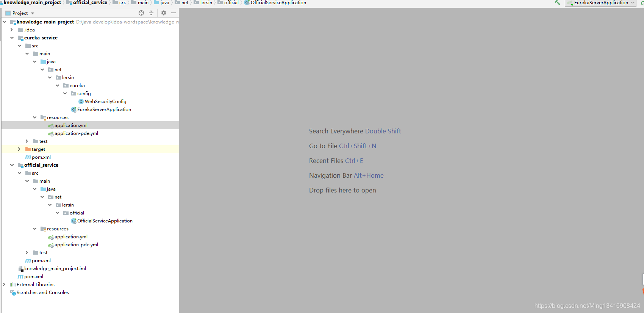Screen dimensions: 644x313
Task: Collapse the config package node
Action: pos(65,94)
